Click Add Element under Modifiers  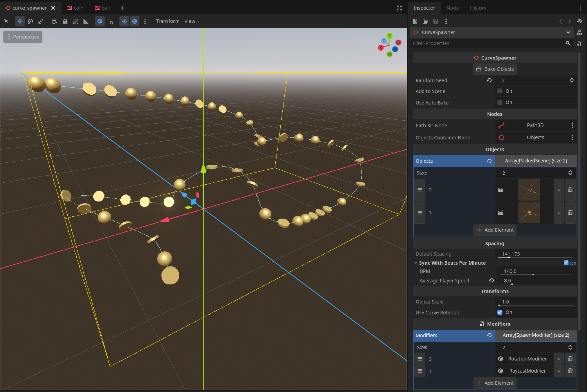click(495, 383)
